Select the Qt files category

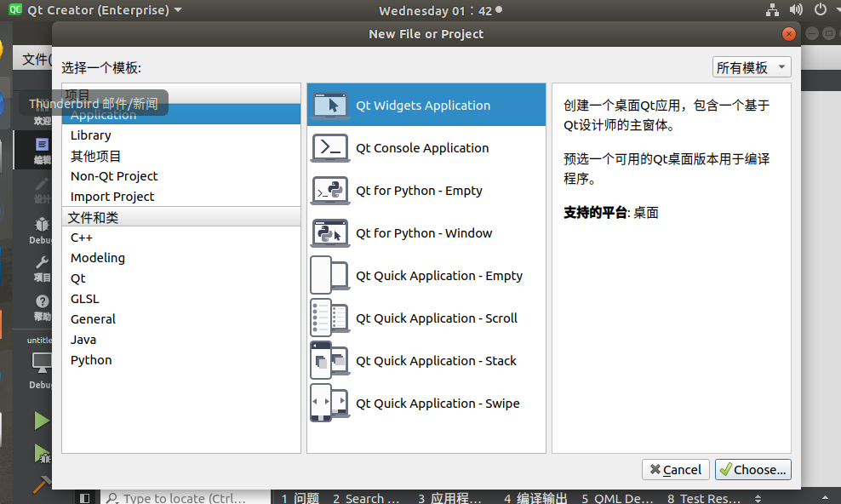pyautogui.click(x=181, y=278)
